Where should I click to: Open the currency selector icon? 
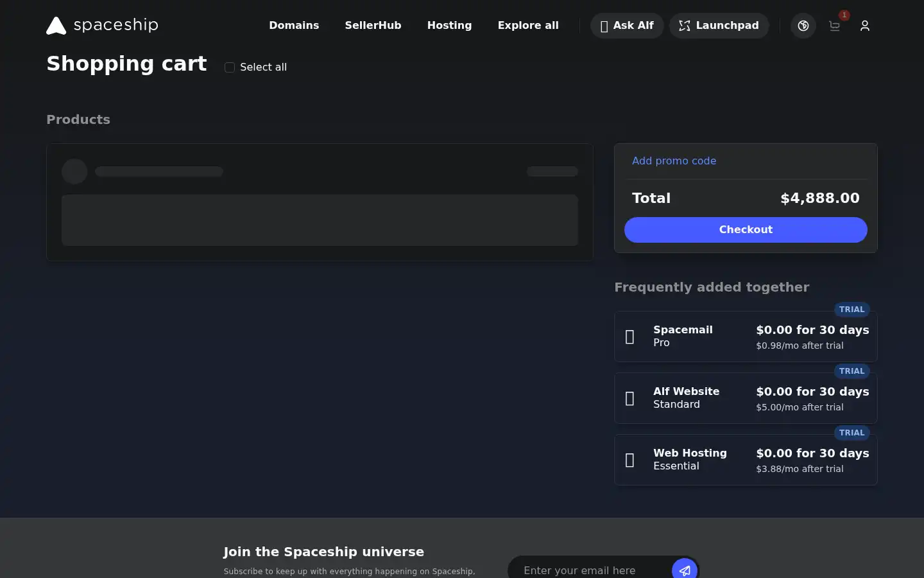coord(803,26)
